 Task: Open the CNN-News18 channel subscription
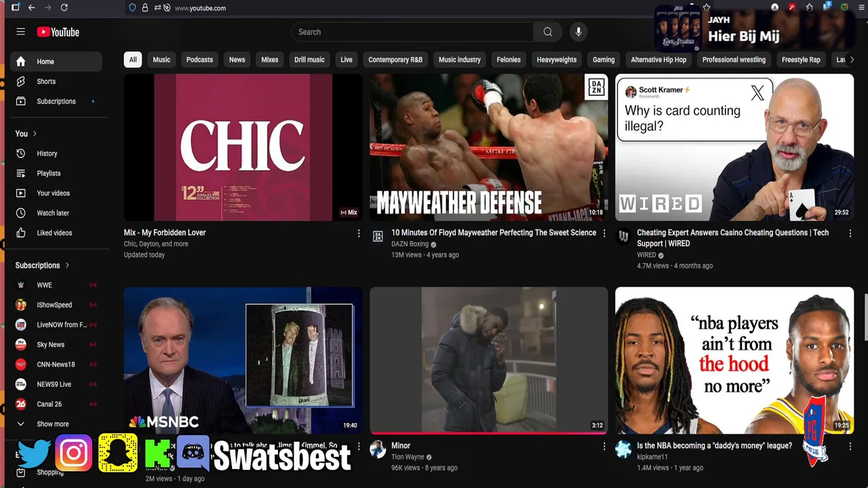tap(56, 365)
